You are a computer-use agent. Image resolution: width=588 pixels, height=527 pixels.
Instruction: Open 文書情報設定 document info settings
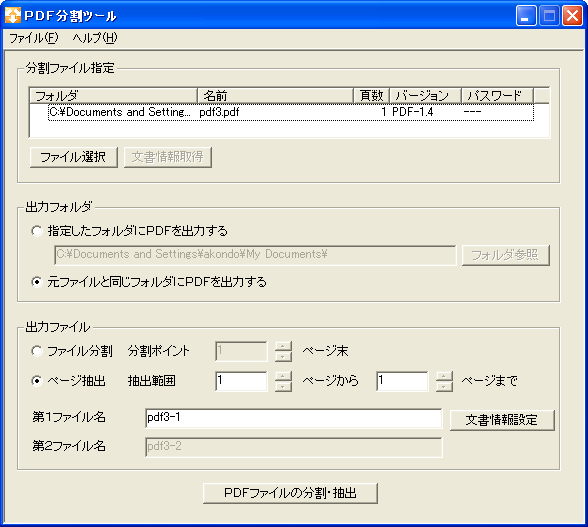pos(502,420)
